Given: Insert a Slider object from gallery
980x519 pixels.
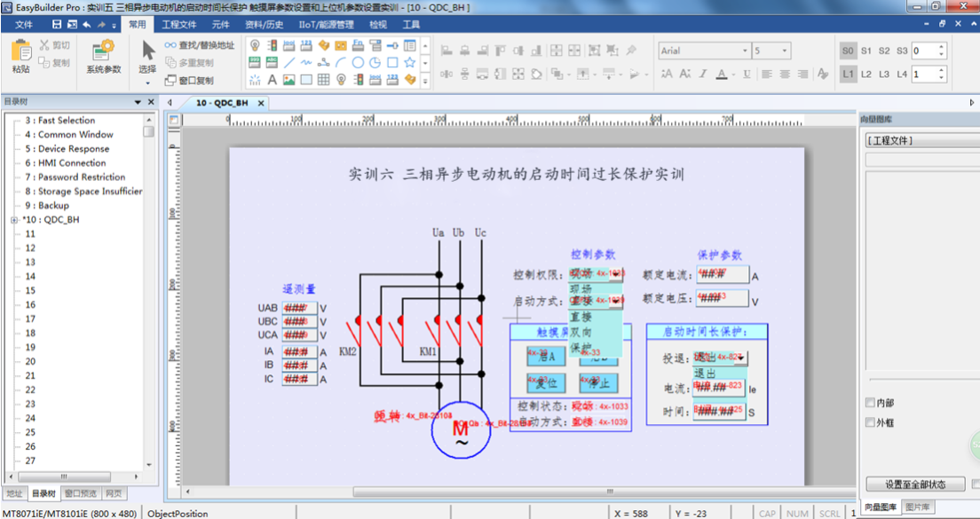Looking at the screenshot, I should [392, 45].
